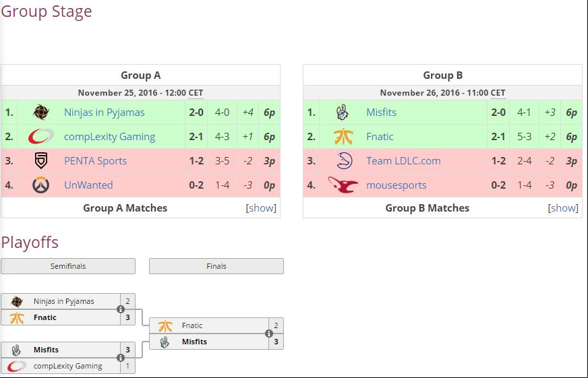Open the Ninjas in Pyjamas team link
The height and width of the screenshot is (378, 588).
click(x=105, y=113)
